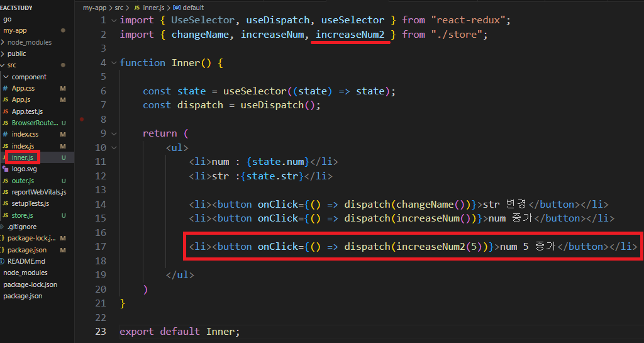Viewport: 644px width, 343px height.
Task: Select the EACTSTUDY explorer header
Action: (x=16, y=8)
